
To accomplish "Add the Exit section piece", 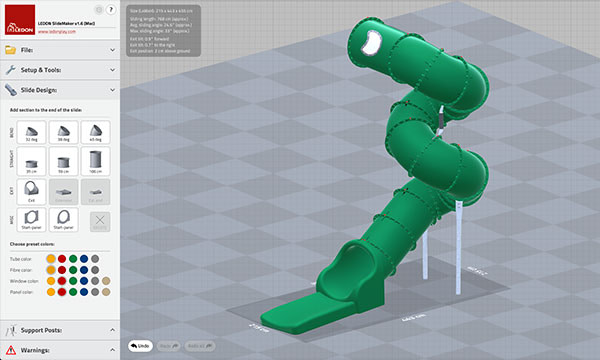I will 31,191.
